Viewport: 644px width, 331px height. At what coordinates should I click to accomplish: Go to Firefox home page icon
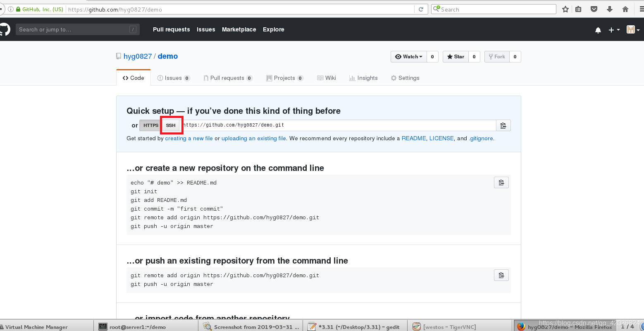pyautogui.click(x=625, y=9)
